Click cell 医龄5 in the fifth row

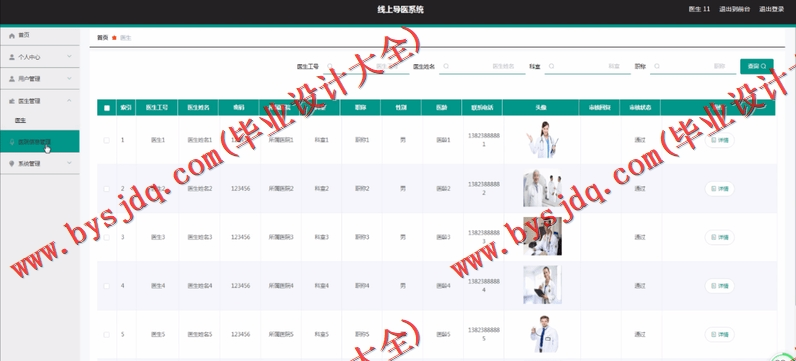pos(443,335)
